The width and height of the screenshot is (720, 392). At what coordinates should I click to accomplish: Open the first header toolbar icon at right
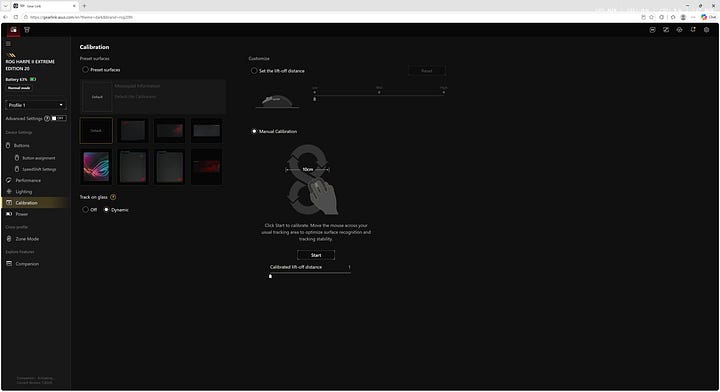coord(652,30)
